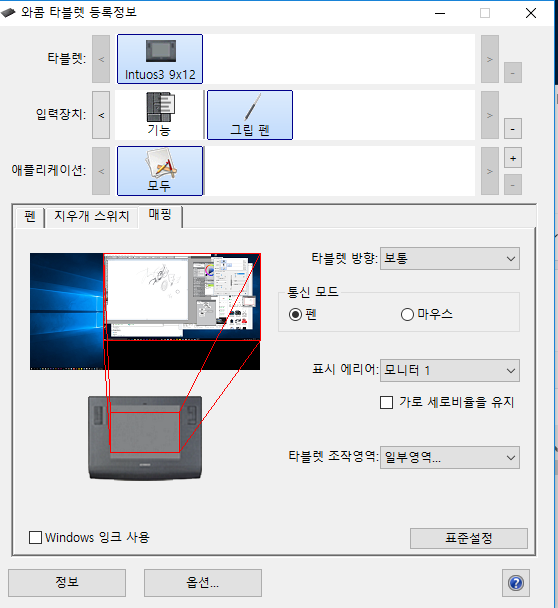This screenshot has height=608, width=558.
Task: Add application with the plus button
Action: [513, 158]
